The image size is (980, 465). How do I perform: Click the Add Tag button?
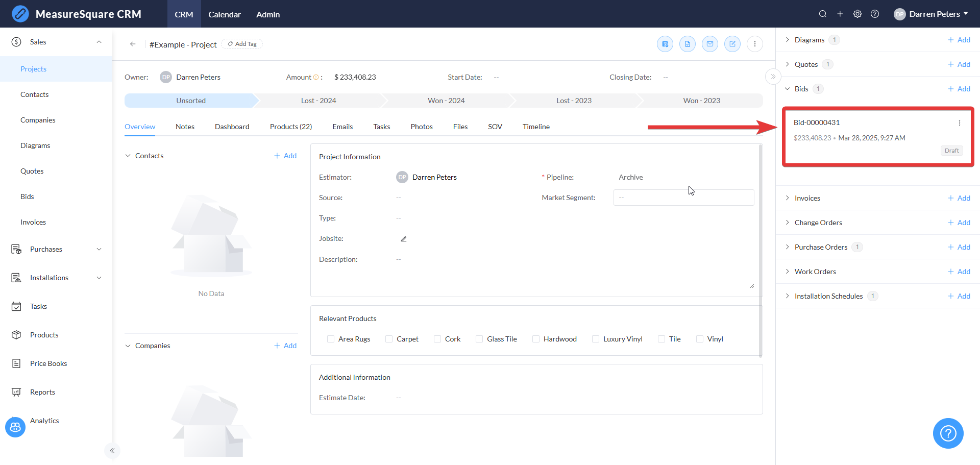pos(242,44)
